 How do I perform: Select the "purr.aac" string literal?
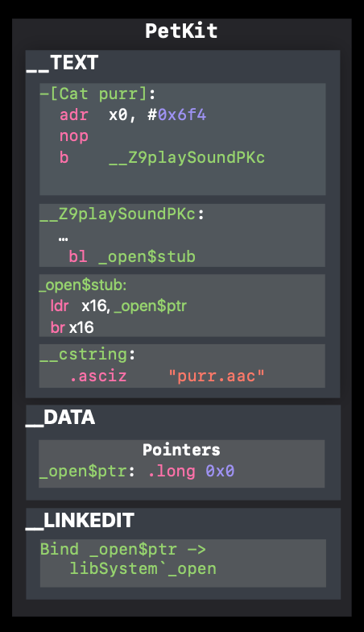pos(216,376)
